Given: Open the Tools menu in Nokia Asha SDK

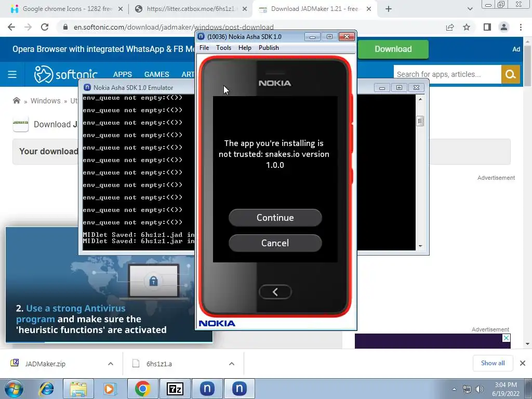Looking at the screenshot, I should point(223,48).
